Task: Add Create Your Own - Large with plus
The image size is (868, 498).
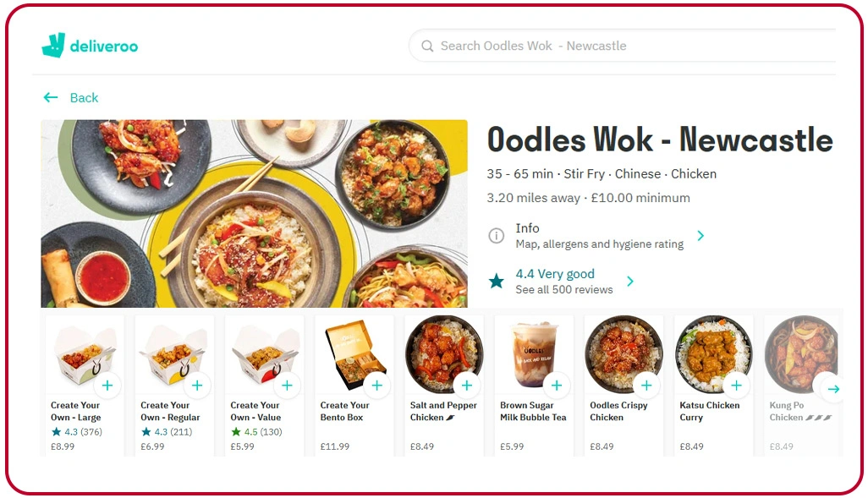Action: (x=107, y=386)
